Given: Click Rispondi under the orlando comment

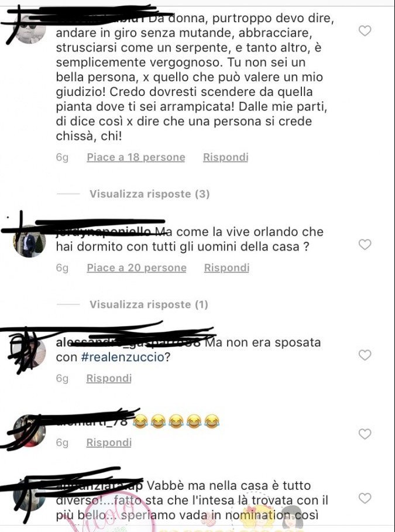Looking at the screenshot, I should [226, 267].
